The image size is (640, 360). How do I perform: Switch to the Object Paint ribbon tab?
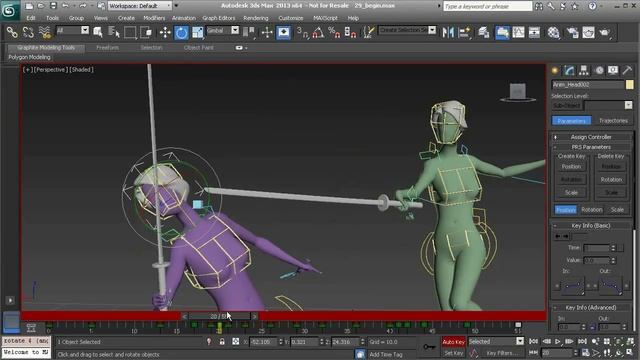pos(198,48)
